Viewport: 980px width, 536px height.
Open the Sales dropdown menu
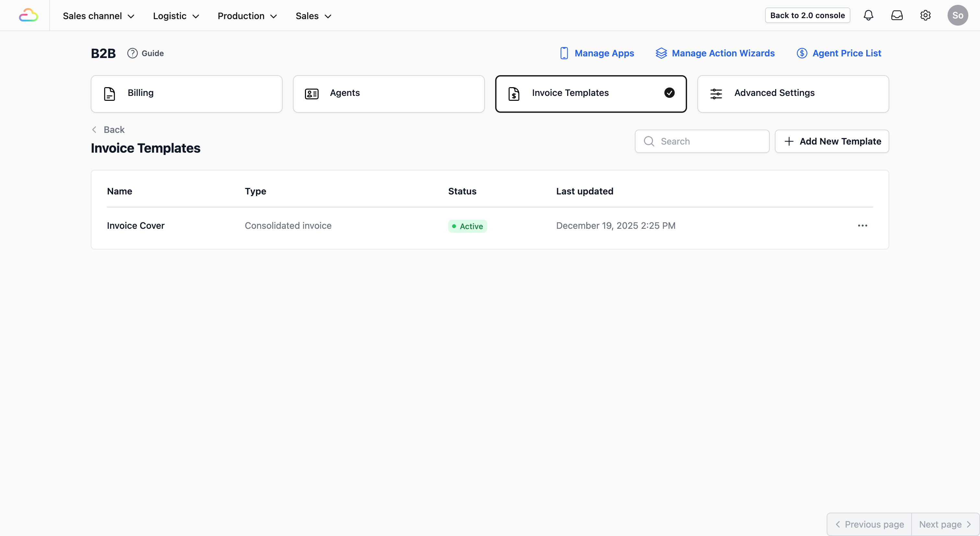pyautogui.click(x=313, y=16)
